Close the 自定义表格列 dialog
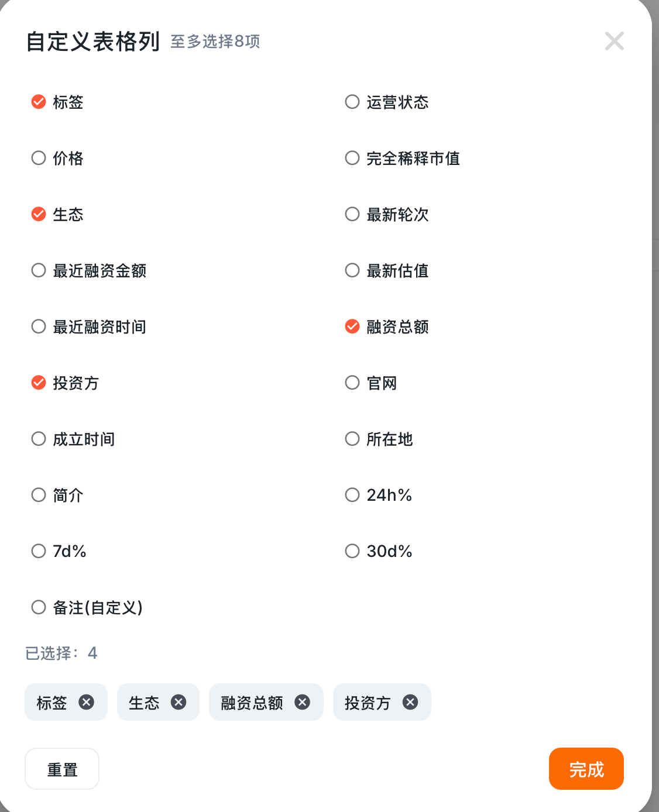The width and height of the screenshot is (659, 812). 614,41
